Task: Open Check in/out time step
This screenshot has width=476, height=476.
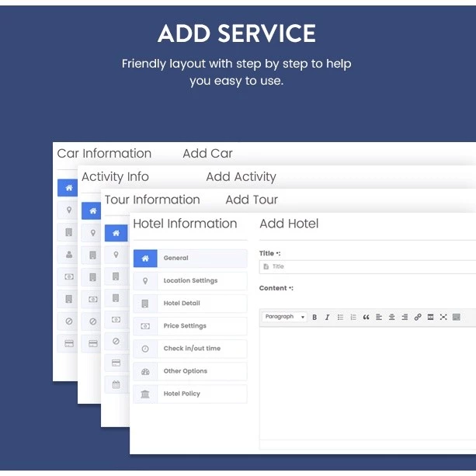Action: click(190, 349)
